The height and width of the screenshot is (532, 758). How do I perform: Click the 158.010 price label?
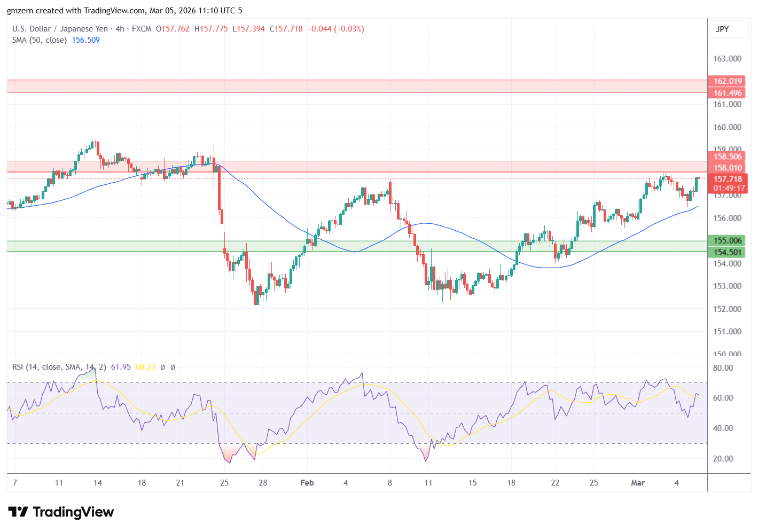click(x=728, y=168)
